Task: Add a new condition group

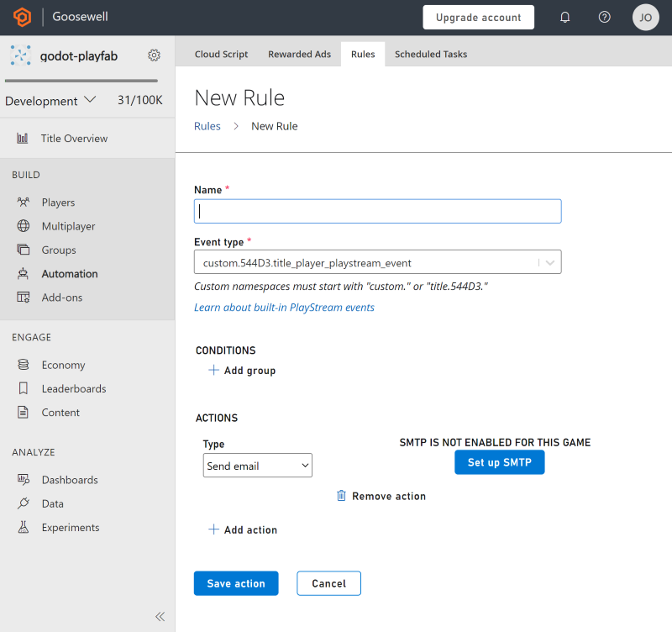Action: [242, 371]
